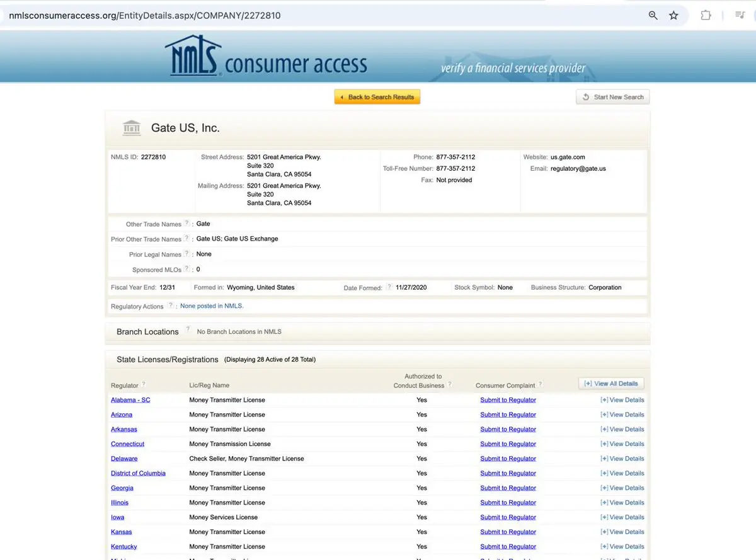Open the browser extensions puzzle icon
This screenshot has width=756, height=560.
pos(706,15)
